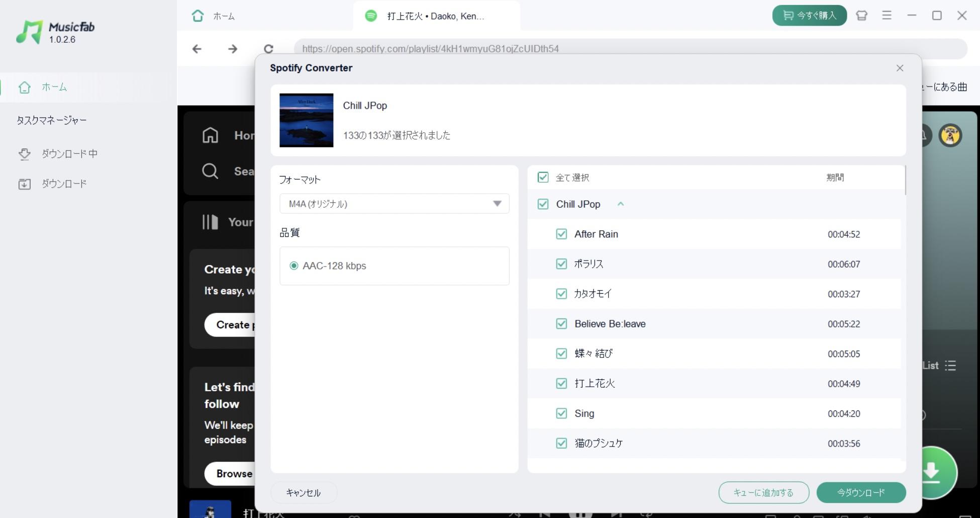
Task: Uncheck the 打上花火 track
Action: click(561, 383)
